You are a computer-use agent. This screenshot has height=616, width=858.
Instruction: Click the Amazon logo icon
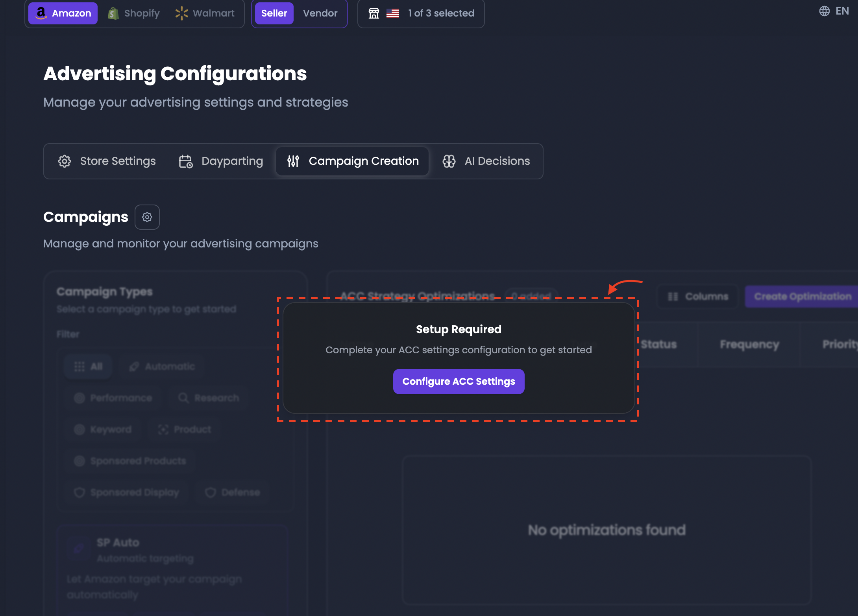click(x=41, y=13)
